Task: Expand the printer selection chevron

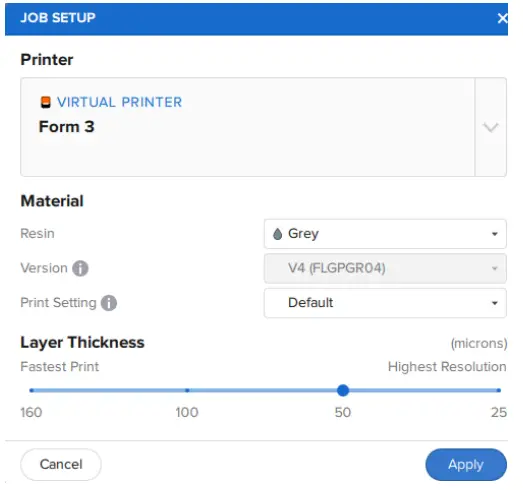Action: coord(491,127)
